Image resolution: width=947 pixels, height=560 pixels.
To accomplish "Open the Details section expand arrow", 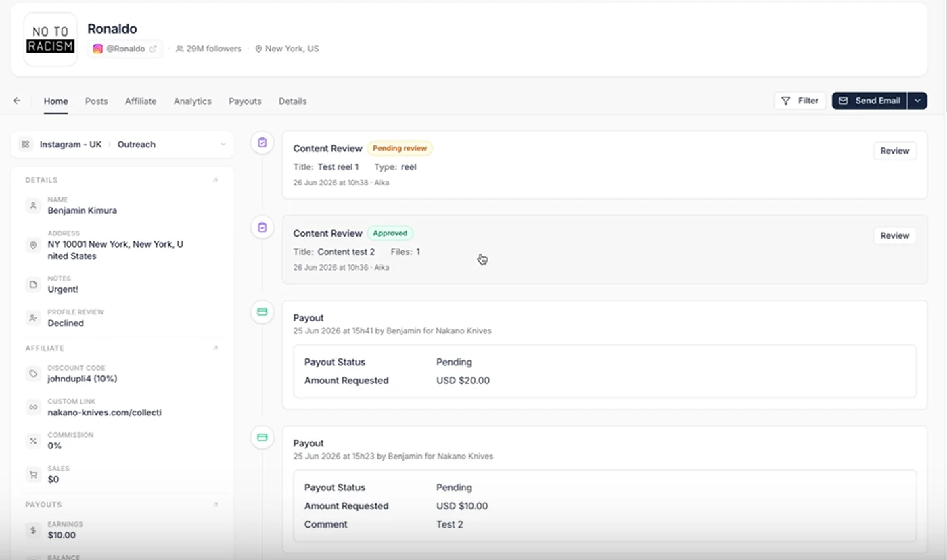I will (x=216, y=180).
